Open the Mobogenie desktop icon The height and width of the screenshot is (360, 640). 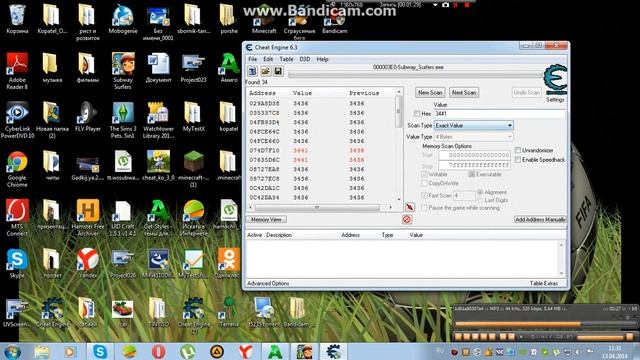tap(123, 18)
